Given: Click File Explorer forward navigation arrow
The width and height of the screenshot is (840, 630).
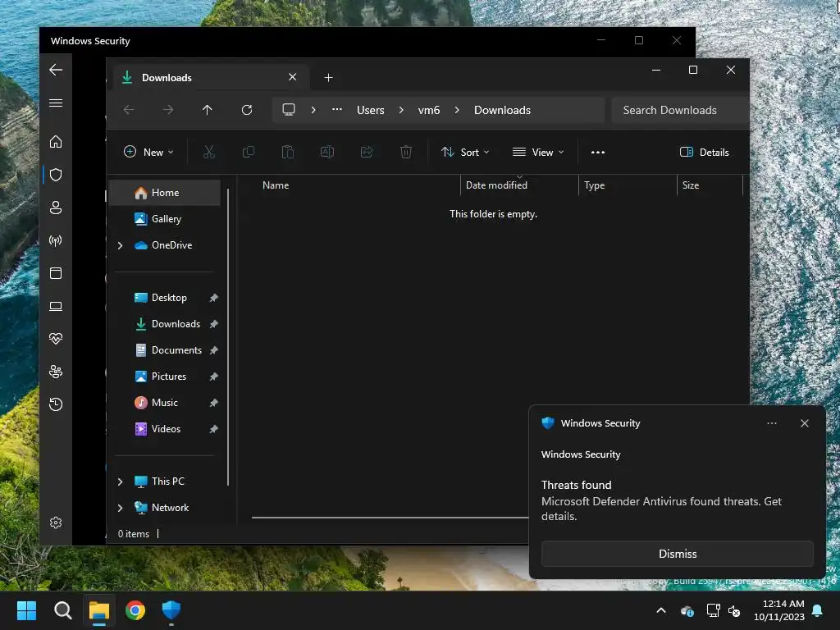Looking at the screenshot, I should point(168,110).
